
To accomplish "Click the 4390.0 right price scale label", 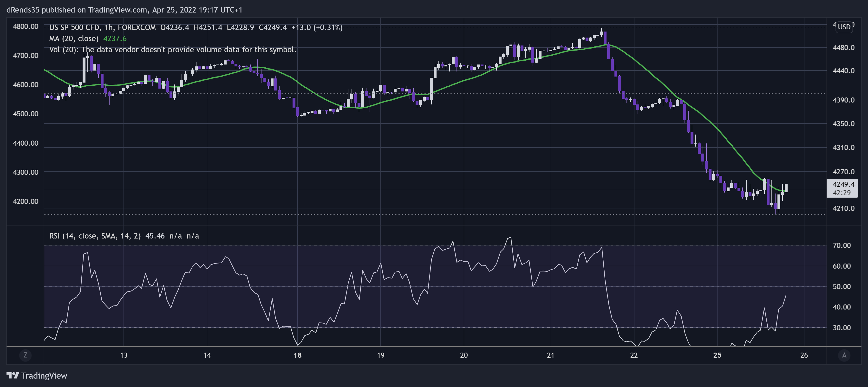I will 843,100.
